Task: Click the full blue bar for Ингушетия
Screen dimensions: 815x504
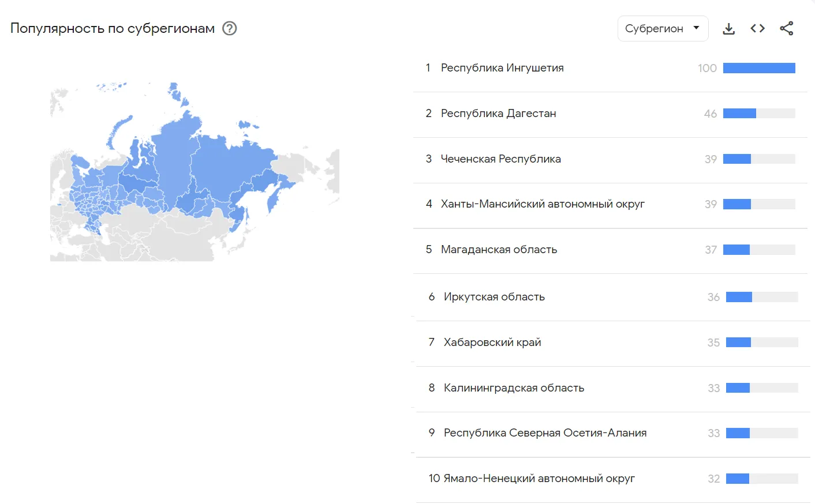Action: click(759, 68)
